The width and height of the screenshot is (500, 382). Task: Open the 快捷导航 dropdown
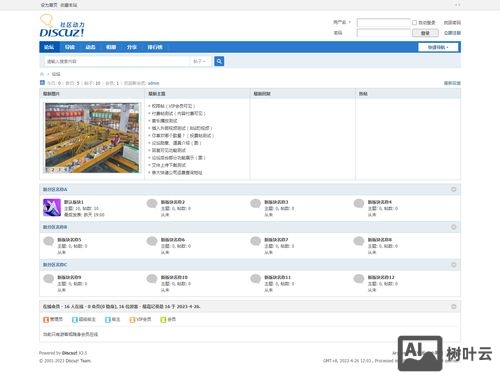438,47
